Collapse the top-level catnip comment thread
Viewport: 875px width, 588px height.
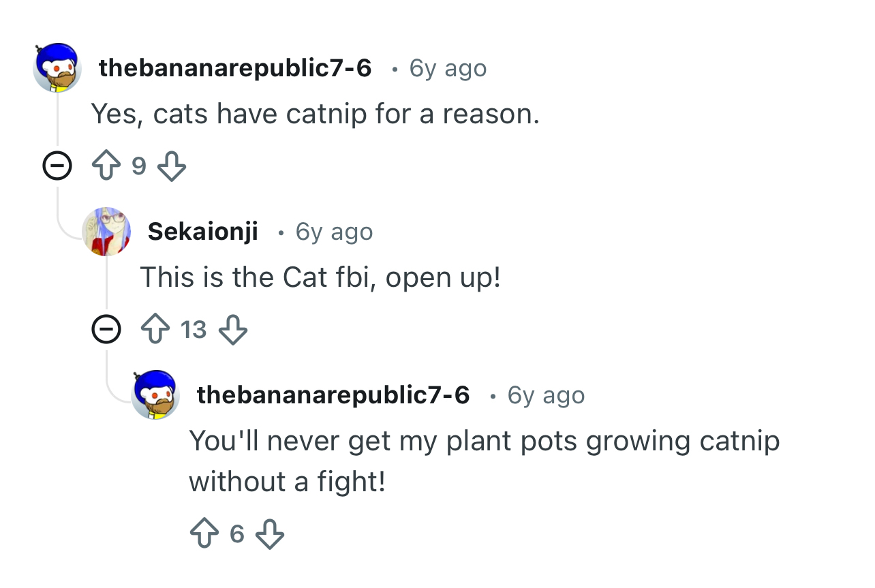click(57, 166)
